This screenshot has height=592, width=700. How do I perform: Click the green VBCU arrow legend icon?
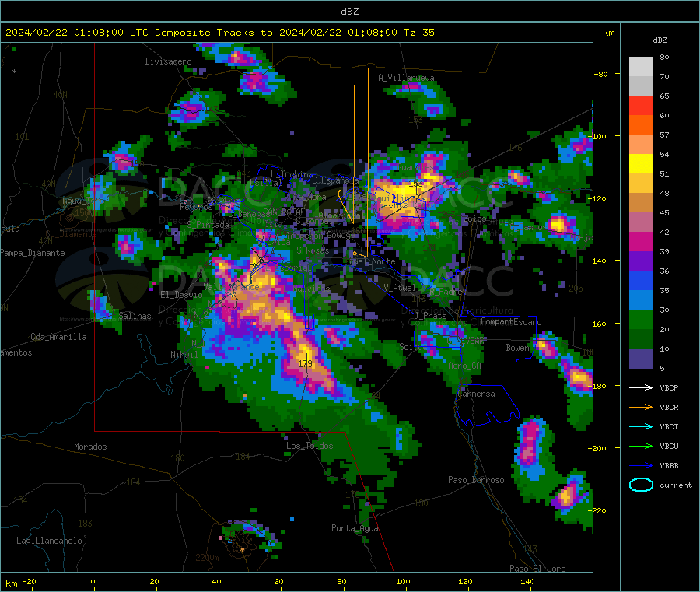point(641,446)
